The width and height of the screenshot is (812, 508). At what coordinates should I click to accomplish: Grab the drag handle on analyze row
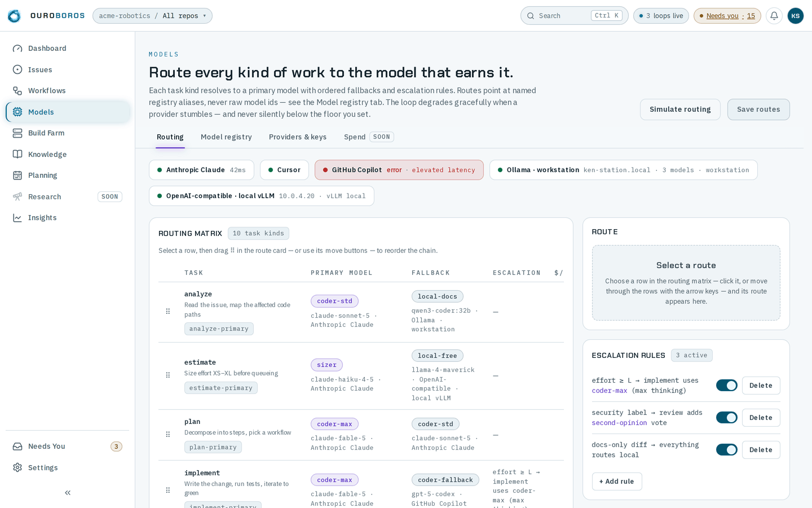(167, 311)
